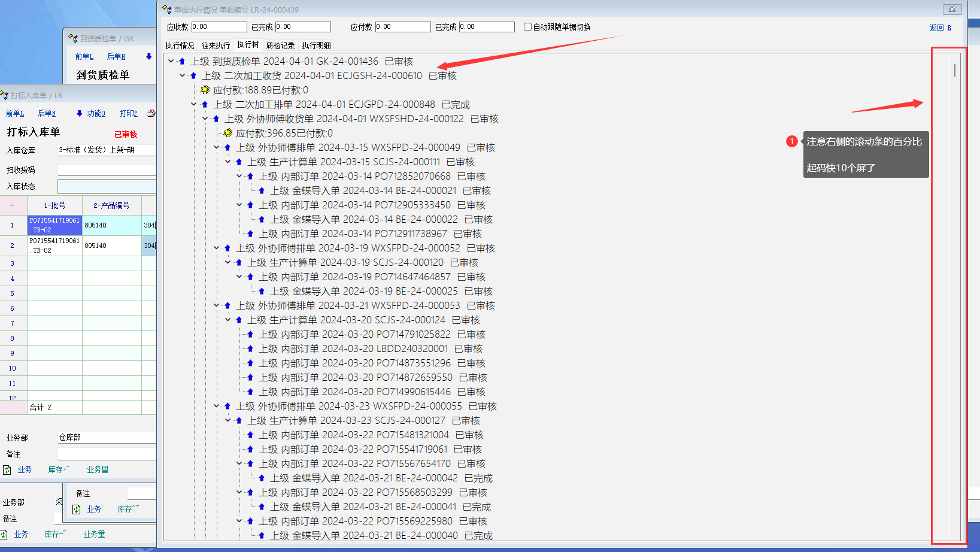The width and height of the screenshot is (980, 552).
Task: Click the tree's vertical scrollbar thumb
Action: tap(954, 70)
